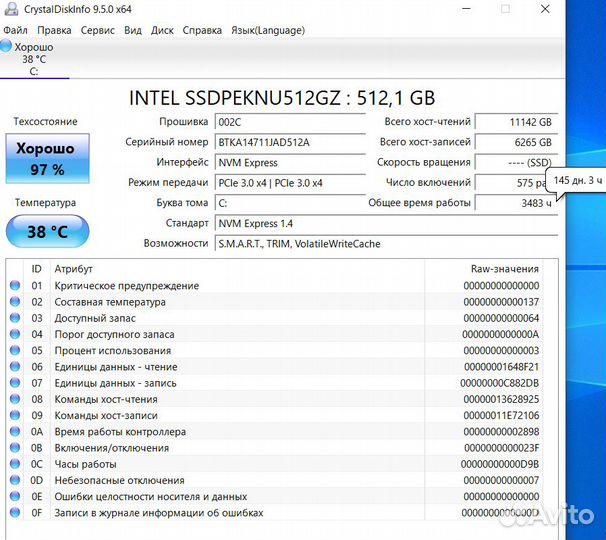Viewport: 606px width, 540px height.
Task: Select the Время работы контроллера attribute
Action: (120, 432)
